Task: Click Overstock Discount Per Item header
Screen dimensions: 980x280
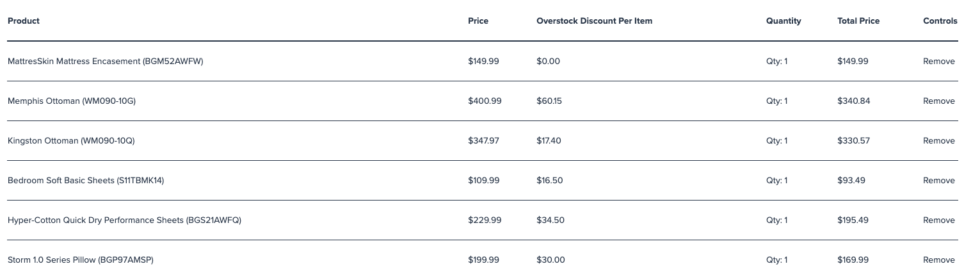Action: (x=595, y=21)
